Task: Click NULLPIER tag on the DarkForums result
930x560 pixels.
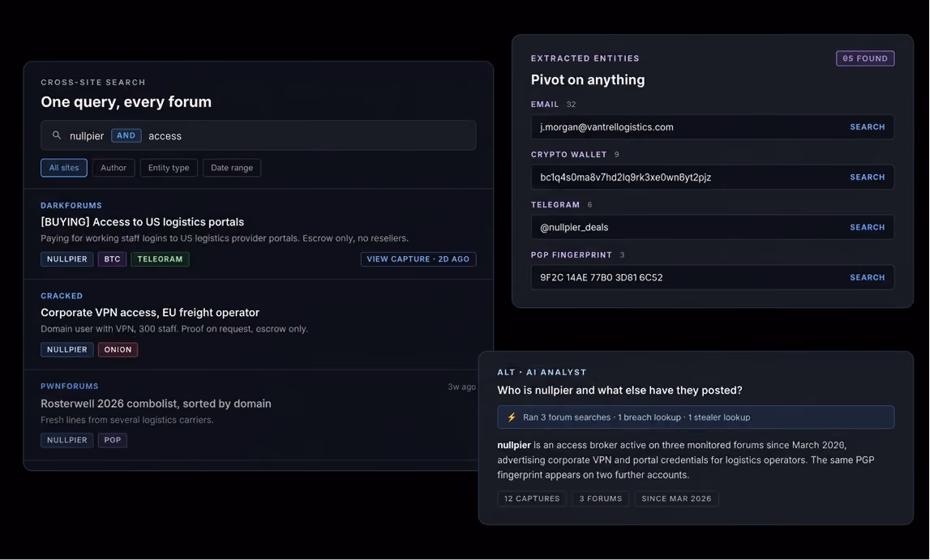Action: click(67, 259)
